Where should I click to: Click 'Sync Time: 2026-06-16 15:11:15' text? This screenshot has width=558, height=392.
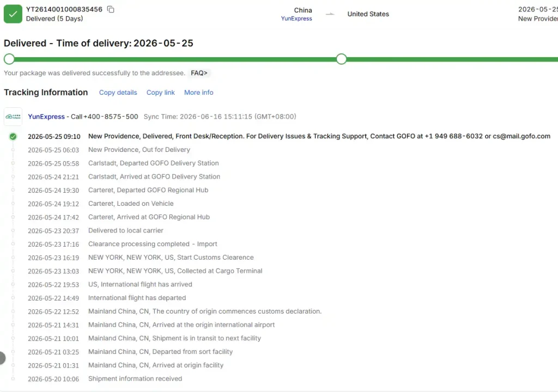click(220, 117)
